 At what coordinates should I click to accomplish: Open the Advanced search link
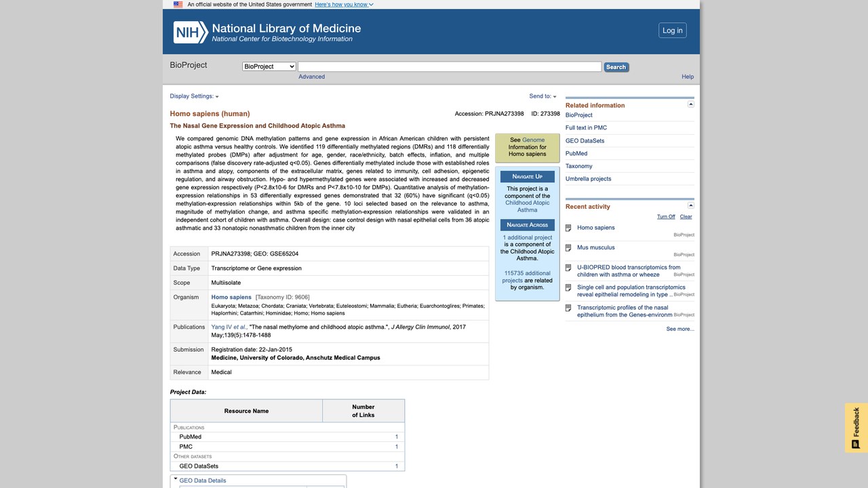point(312,77)
